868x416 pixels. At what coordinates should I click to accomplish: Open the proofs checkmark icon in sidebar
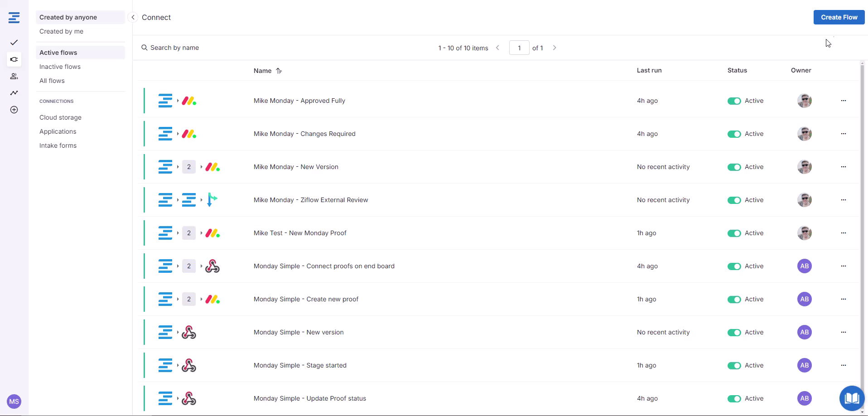14,43
